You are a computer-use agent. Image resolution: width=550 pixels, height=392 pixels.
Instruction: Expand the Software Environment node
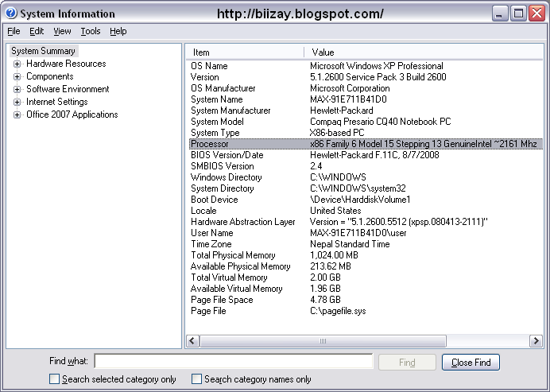[17, 89]
